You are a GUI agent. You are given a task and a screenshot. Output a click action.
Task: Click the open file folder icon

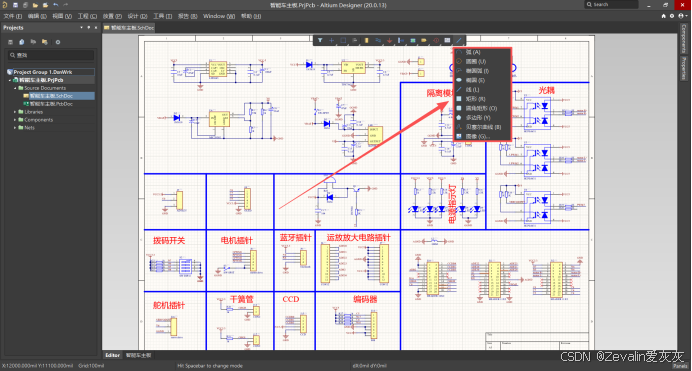[x=35, y=5]
